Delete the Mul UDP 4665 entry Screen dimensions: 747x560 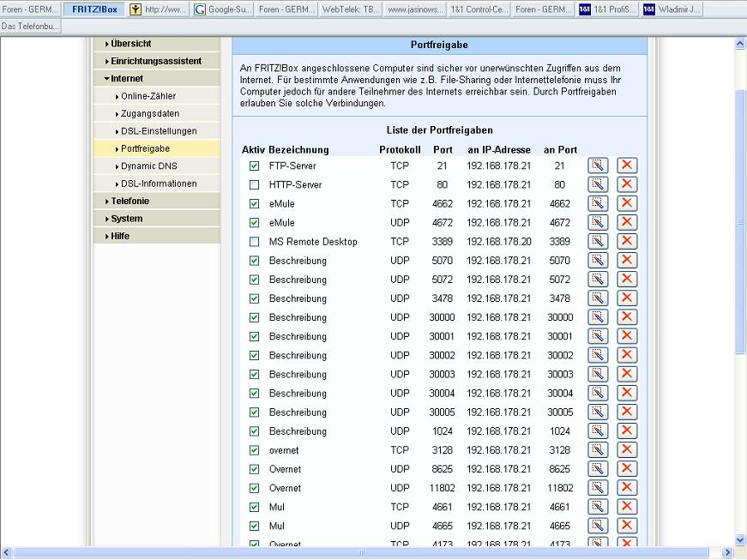627,526
